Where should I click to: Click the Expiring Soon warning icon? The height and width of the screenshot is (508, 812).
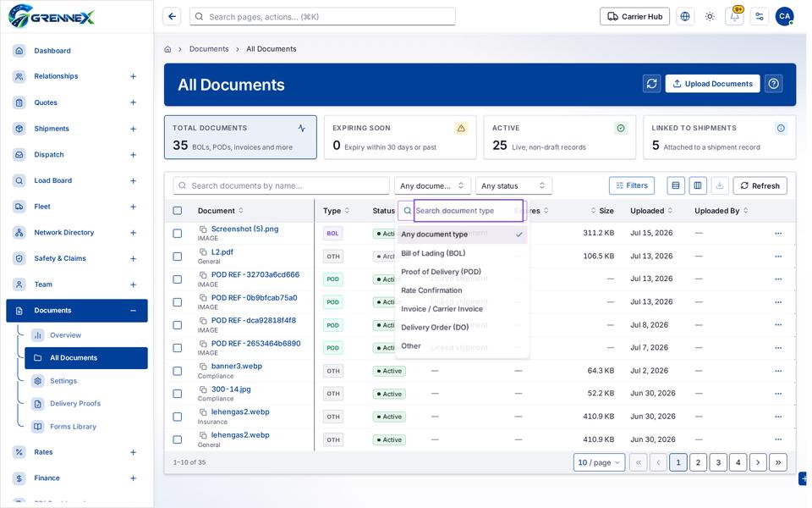461,128
